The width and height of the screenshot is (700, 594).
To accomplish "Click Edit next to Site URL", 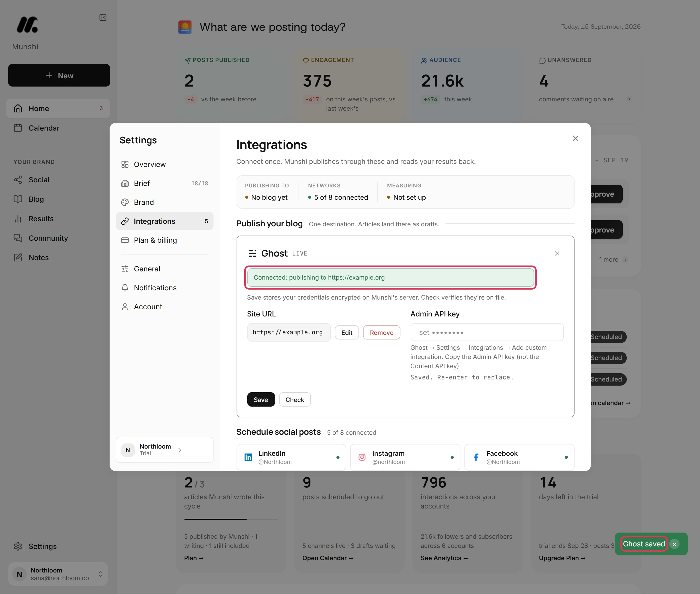I will pos(347,333).
